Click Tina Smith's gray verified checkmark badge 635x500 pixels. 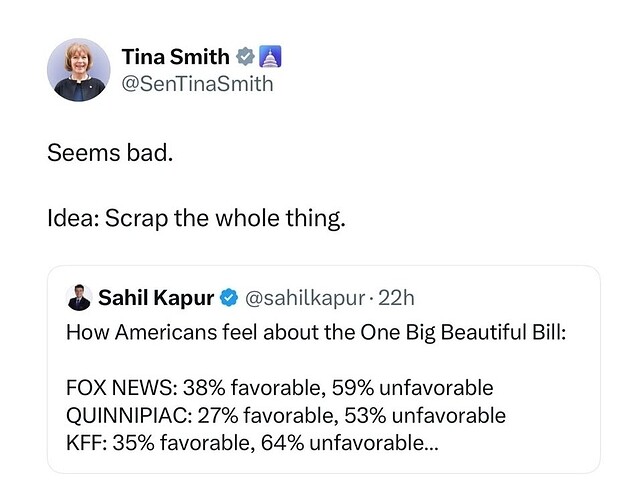[245, 56]
